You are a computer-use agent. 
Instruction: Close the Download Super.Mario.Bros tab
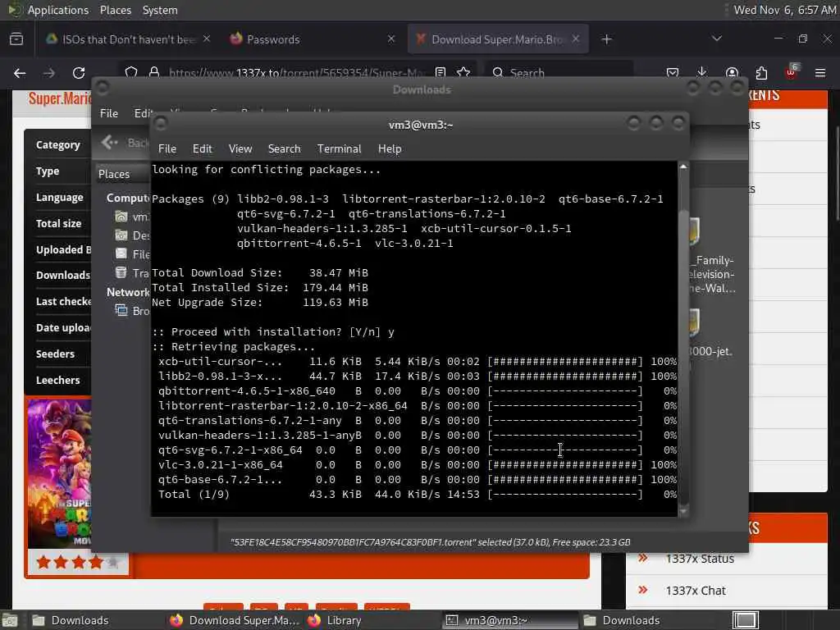click(575, 39)
